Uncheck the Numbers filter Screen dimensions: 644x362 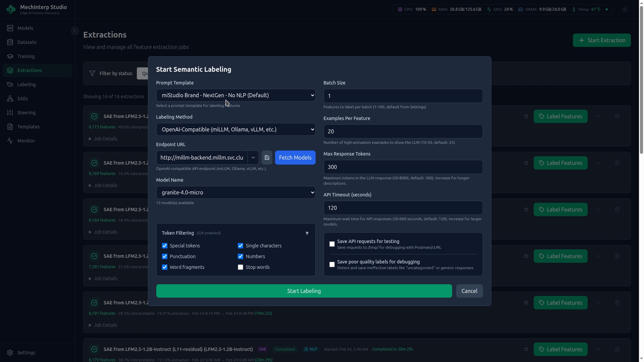coord(240,256)
